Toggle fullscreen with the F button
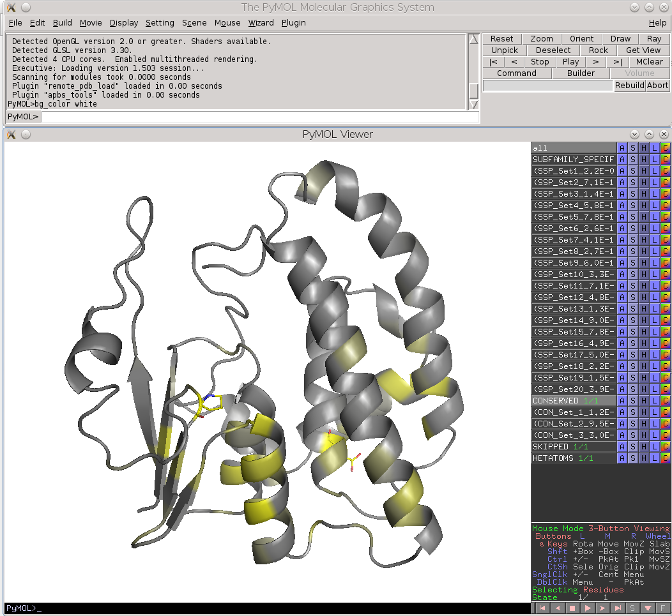The image size is (672, 616). 662,608
